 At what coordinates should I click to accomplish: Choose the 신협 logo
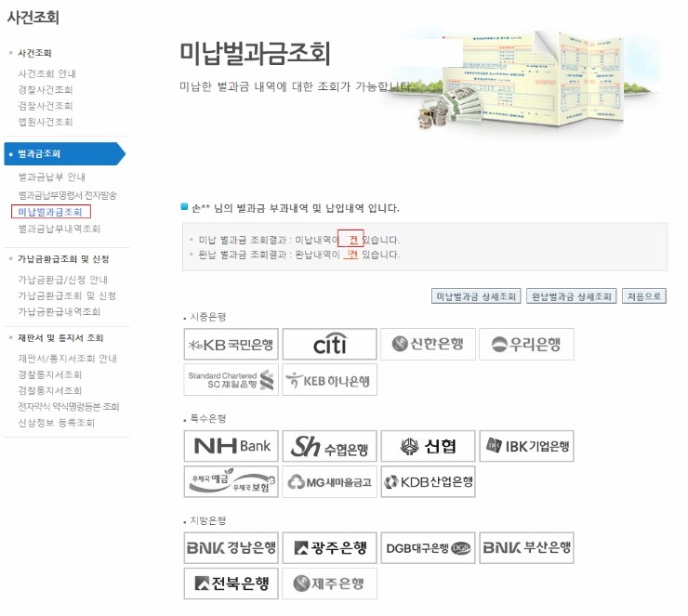[428, 446]
